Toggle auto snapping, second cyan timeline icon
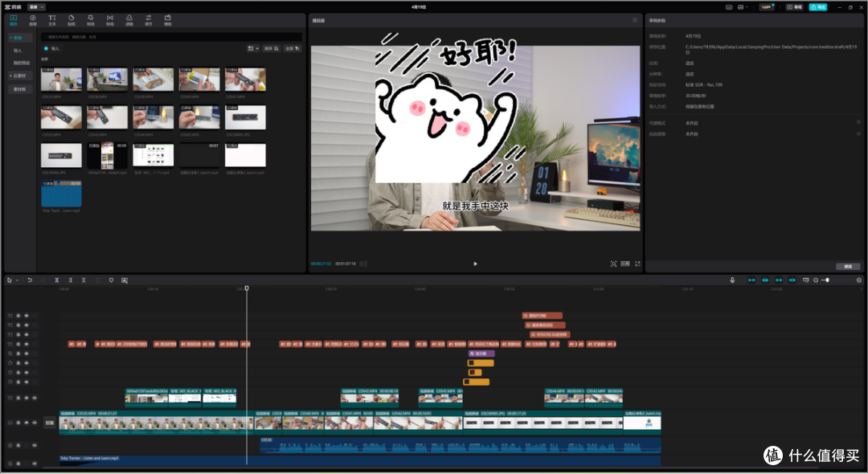868x474 pixels. click(765, 280)
